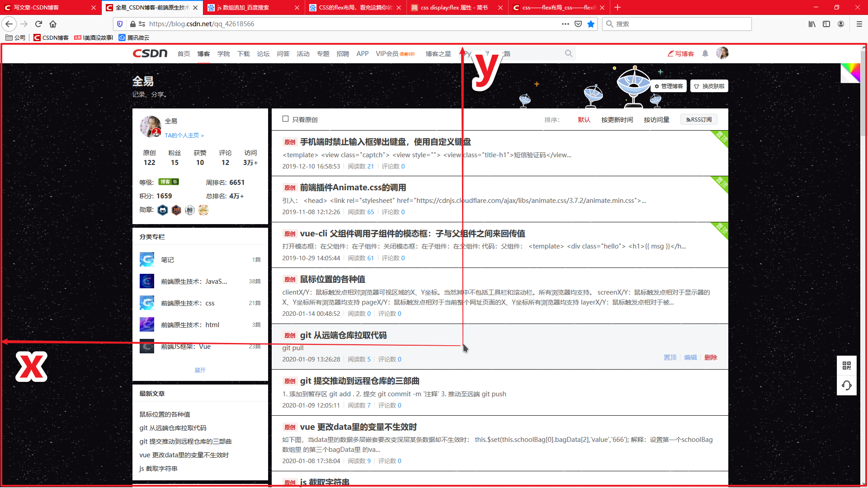The image size is (868, 488).
Task: Show the browser sidebar icon
Action: click(x=826, y=24)
